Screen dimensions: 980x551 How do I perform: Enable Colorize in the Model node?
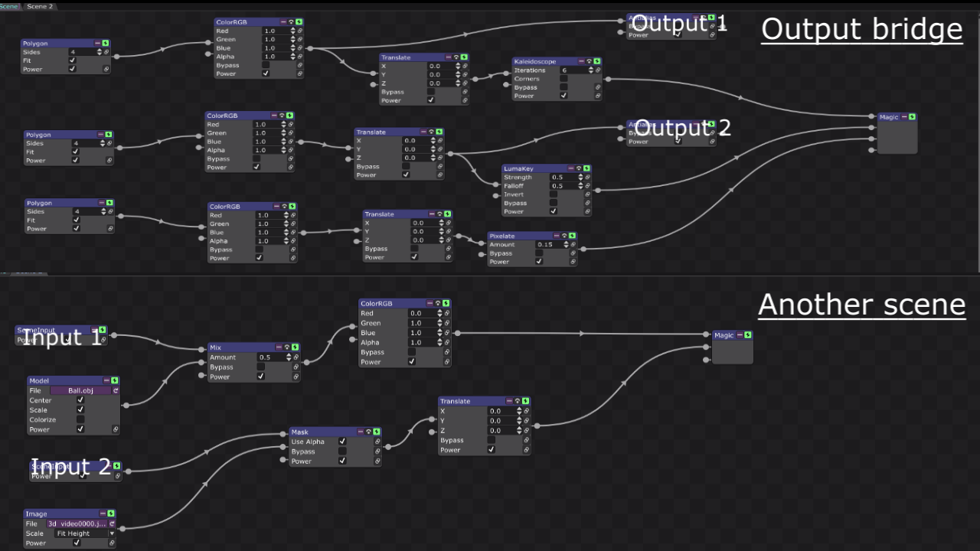point(80,419)
